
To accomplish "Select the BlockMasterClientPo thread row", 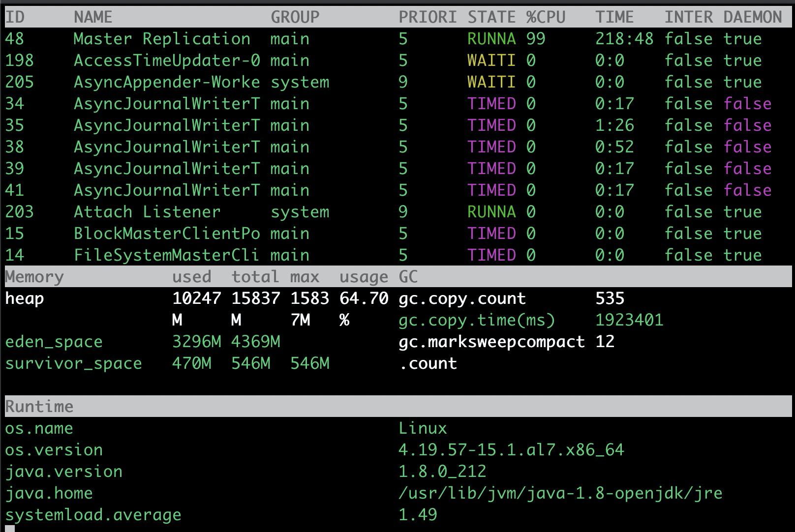I will [167, 233].
